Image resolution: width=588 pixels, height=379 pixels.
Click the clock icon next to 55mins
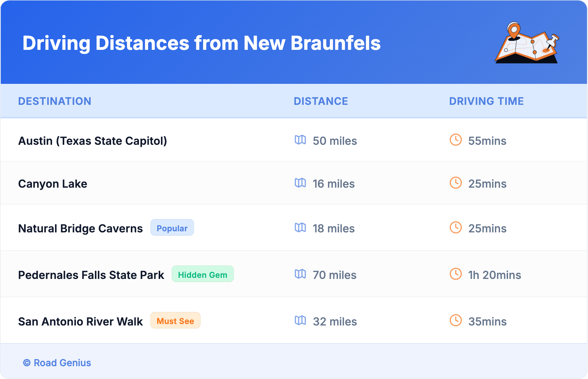(456, 140)
